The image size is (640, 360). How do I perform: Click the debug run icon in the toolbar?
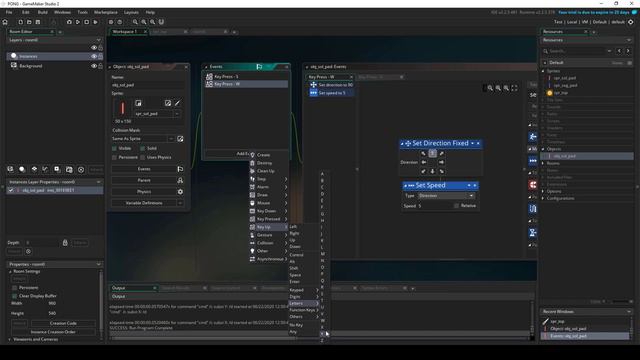(x=69, y=22)
